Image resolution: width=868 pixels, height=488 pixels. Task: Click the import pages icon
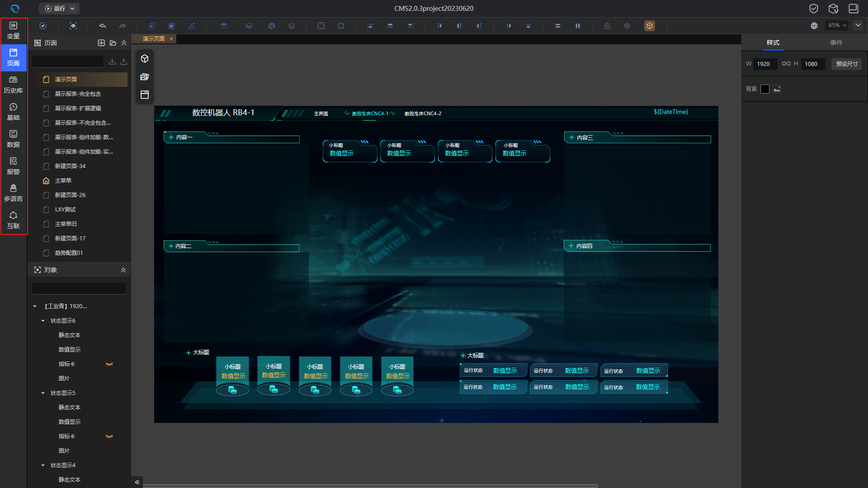point(112,61)
